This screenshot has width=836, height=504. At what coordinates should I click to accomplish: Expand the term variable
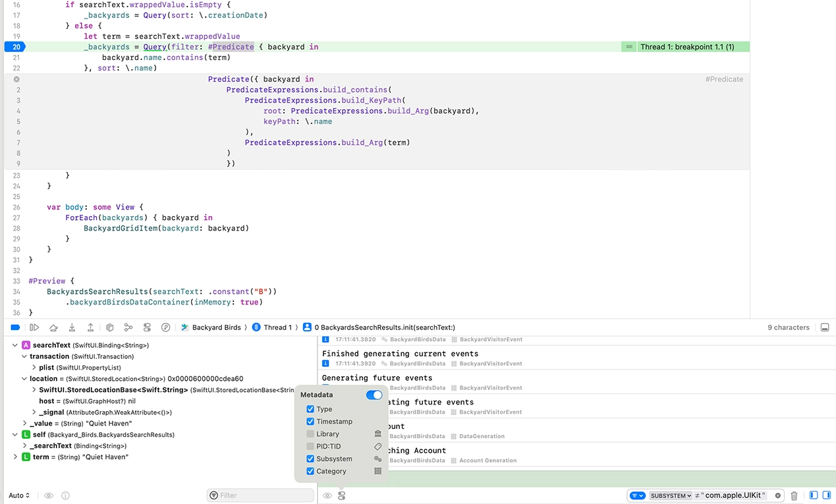[15, 457]
